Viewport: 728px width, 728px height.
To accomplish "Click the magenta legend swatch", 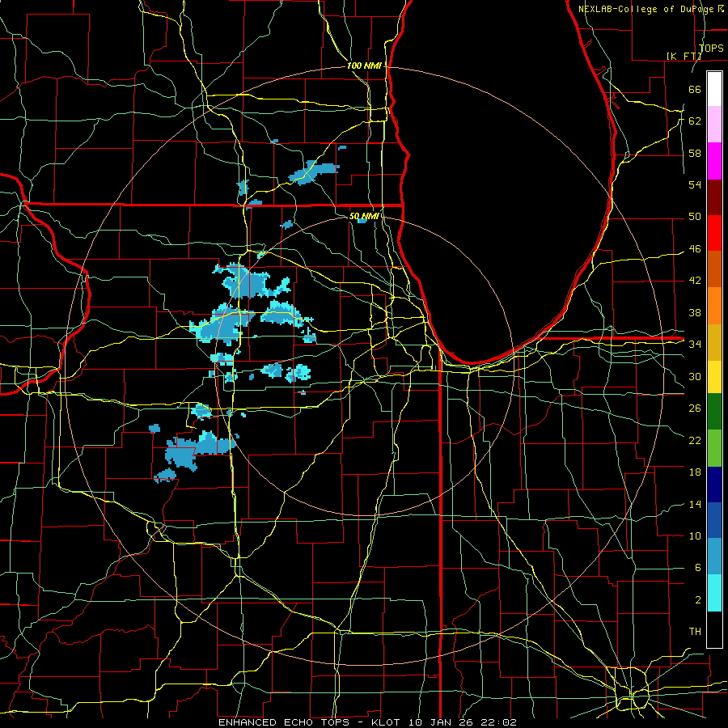I will pos(714,161).
